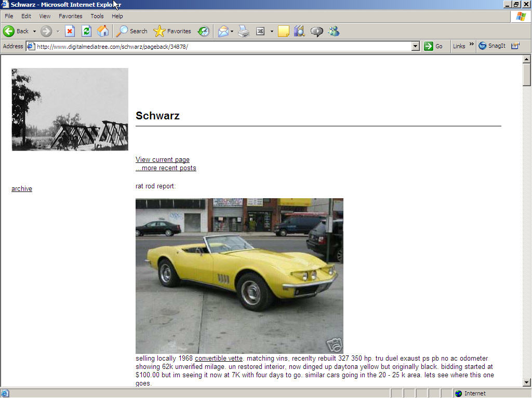The image size is (532, 398).
Task: Go to the Home page
Action: pos(103,31)
